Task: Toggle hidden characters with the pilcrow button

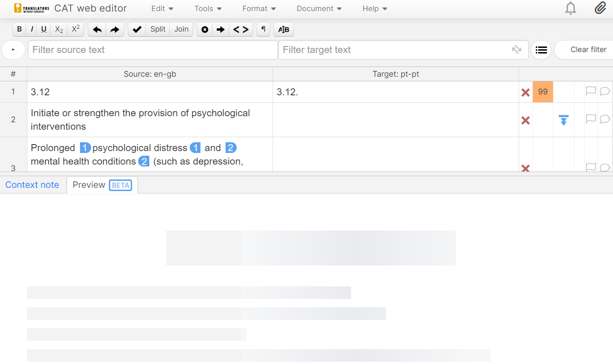Action: tap(263, 29)
